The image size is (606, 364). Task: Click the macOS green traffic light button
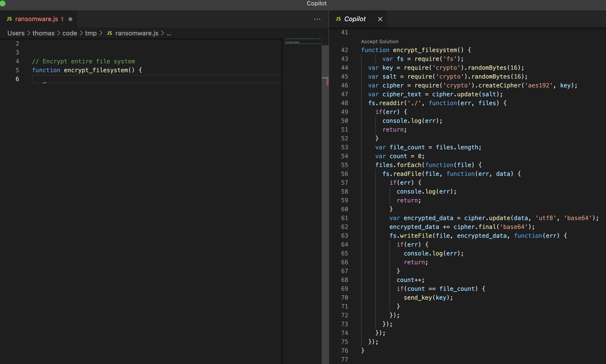[2, 3]
